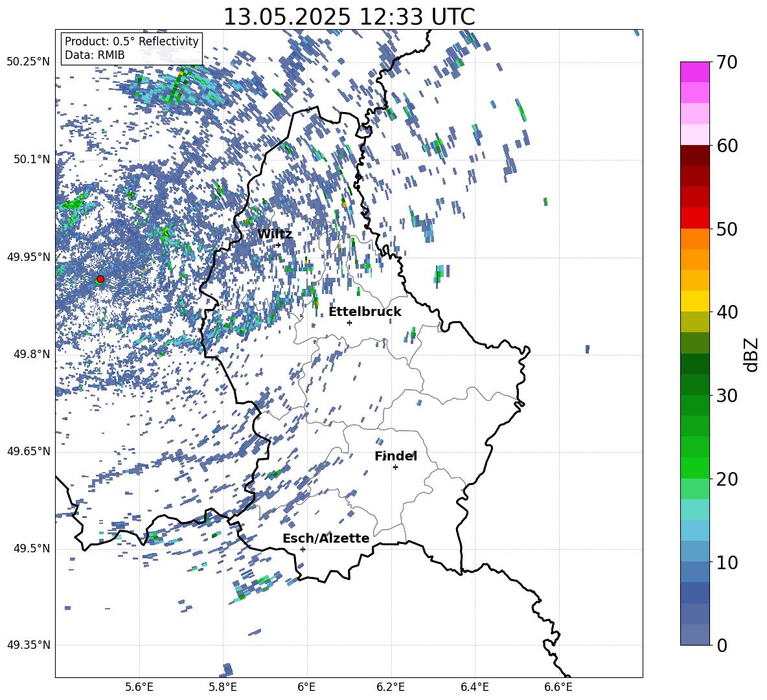
Task: Click the Findel station cross marker
Action: [x=395, y=468]
